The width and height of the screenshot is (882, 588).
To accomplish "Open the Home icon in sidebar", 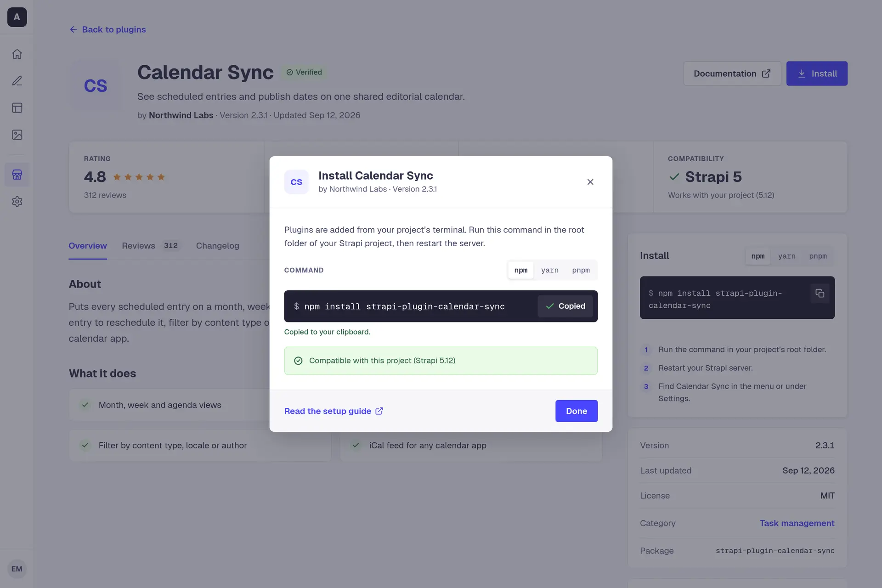I will (17, 54).
